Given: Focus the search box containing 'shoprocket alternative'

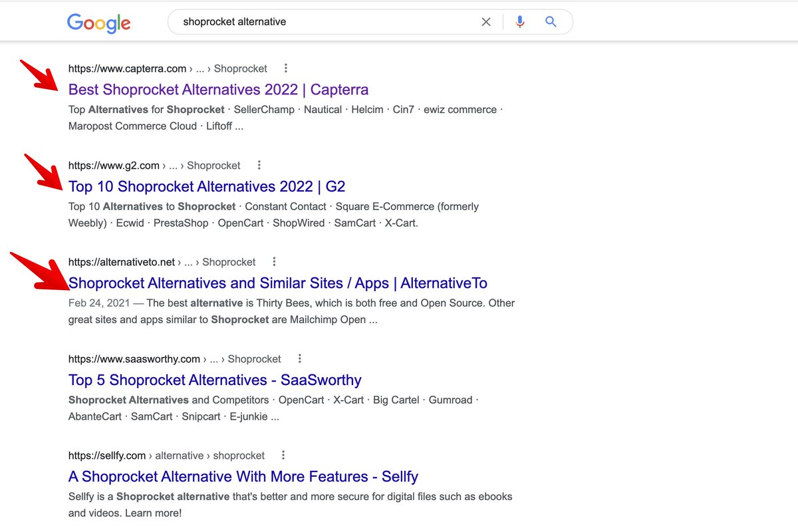Looking at the screenshot, I should (319, 22).
